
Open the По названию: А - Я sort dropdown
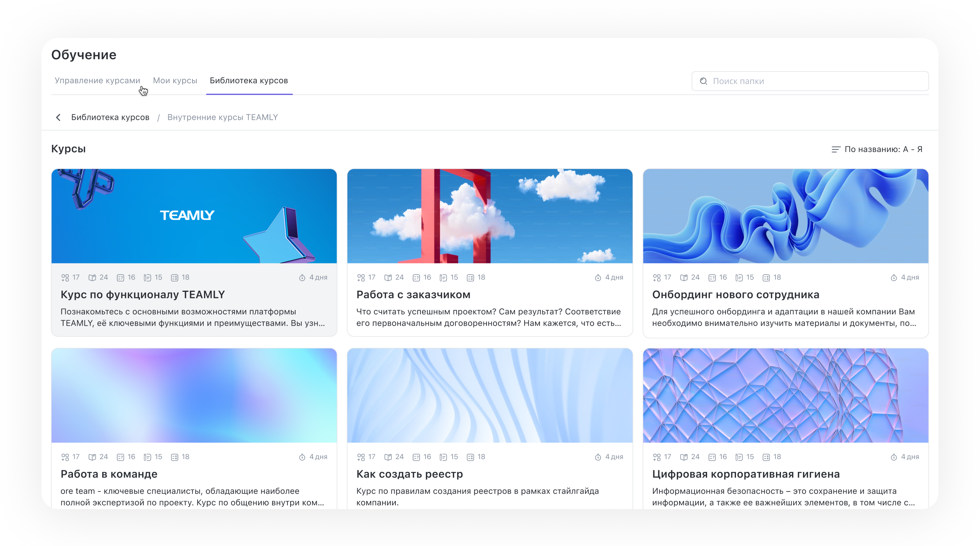877,149
